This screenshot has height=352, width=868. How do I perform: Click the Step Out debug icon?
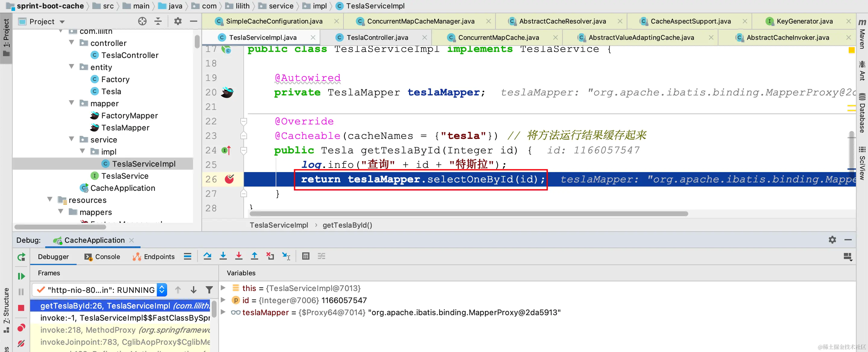point(255,256)
